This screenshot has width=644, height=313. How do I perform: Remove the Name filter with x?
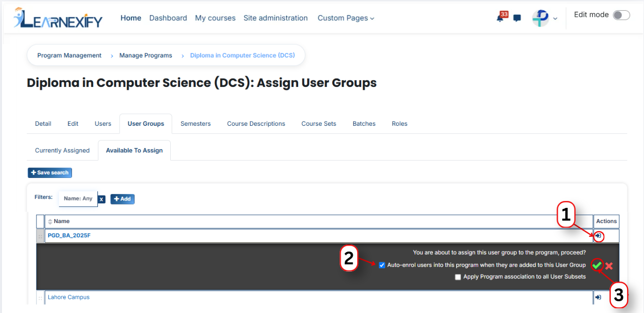[x=101, y=199]
